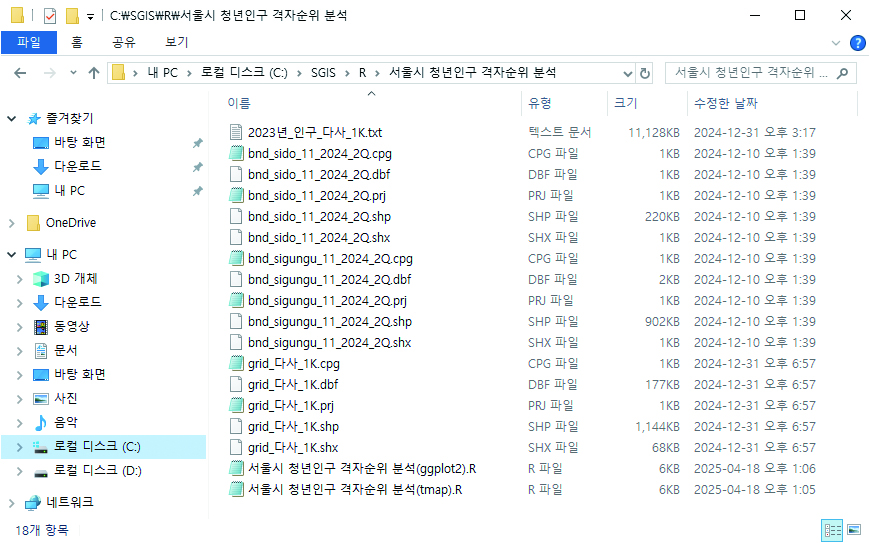
Task: Expand the ribbon with the chevron
Action: tap(837, 43)
